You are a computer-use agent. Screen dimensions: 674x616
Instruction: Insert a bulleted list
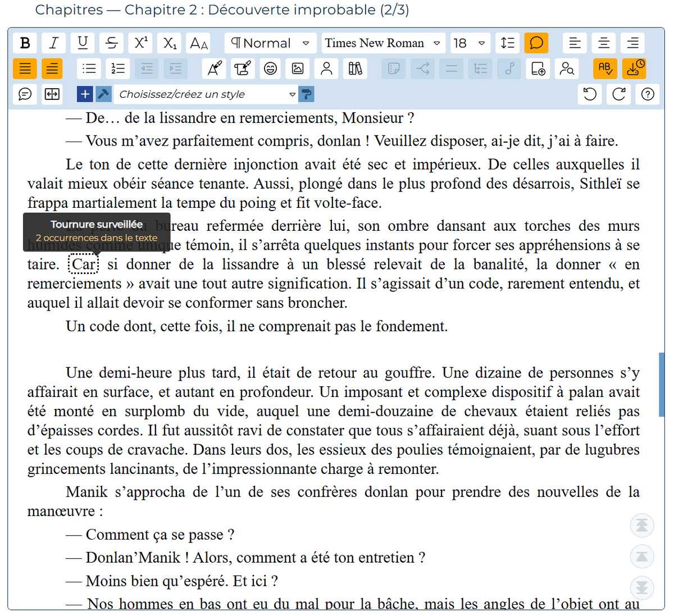[x=89, y=69]
